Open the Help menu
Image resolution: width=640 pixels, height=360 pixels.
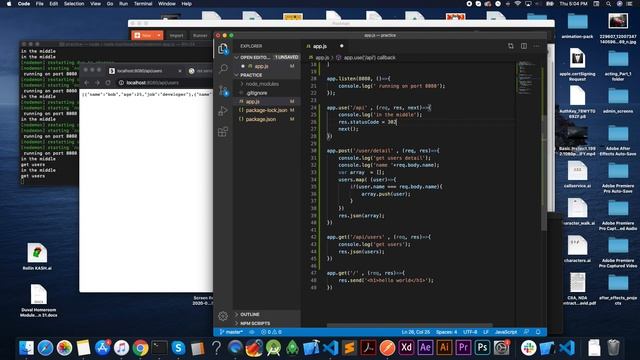[x=187, y=4]
